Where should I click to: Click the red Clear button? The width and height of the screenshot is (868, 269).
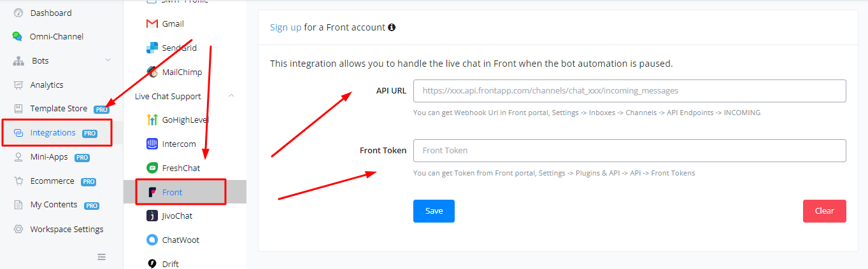(x=824, y=211)
